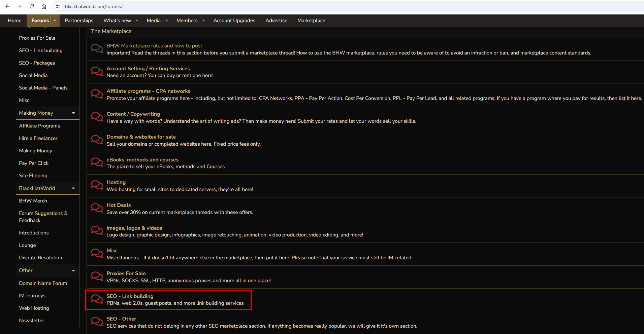Click the chat bubble icon beside Hosting
The height and width of the screenshot is (334, 644).
97,185
